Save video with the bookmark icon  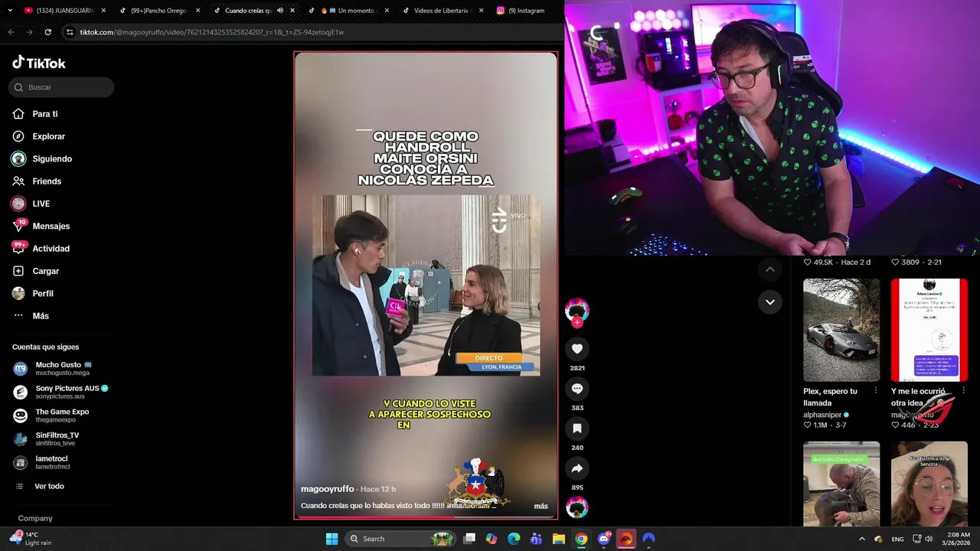577,429
